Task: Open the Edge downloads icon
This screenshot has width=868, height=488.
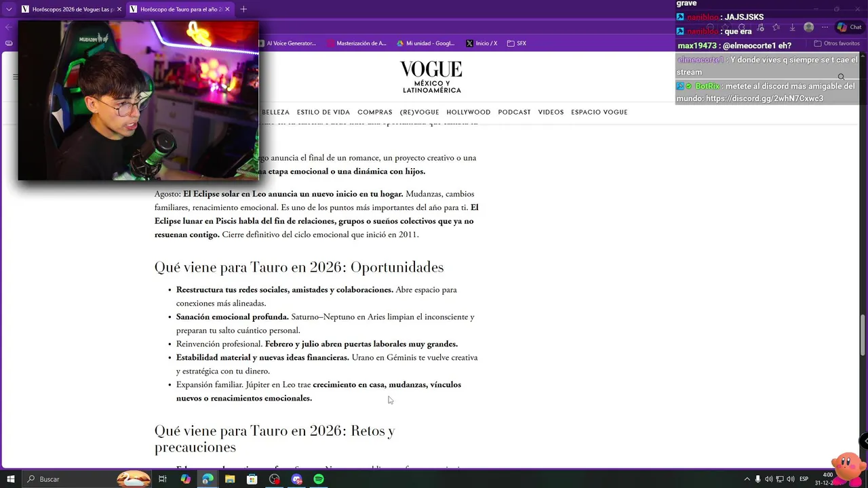Action: coord(791,27)
